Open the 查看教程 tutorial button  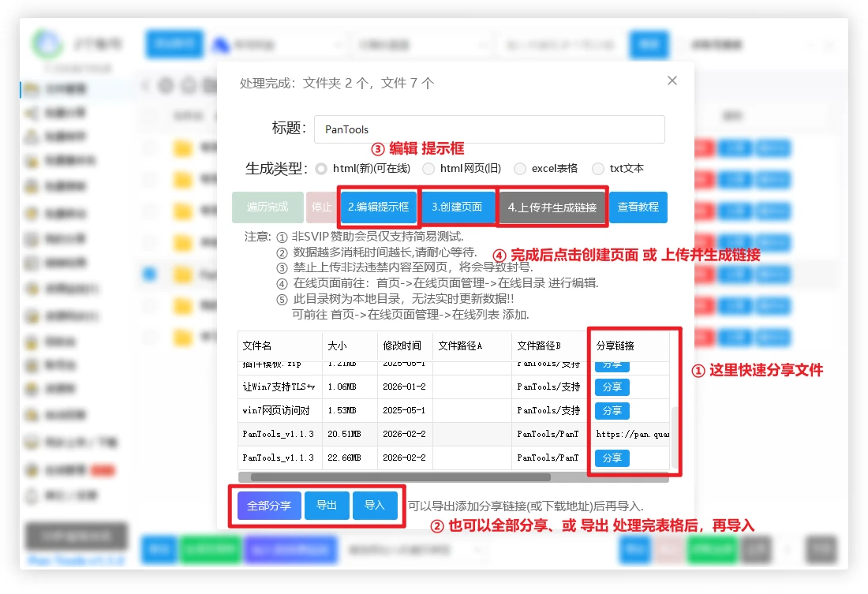click(x=638, y=207)
